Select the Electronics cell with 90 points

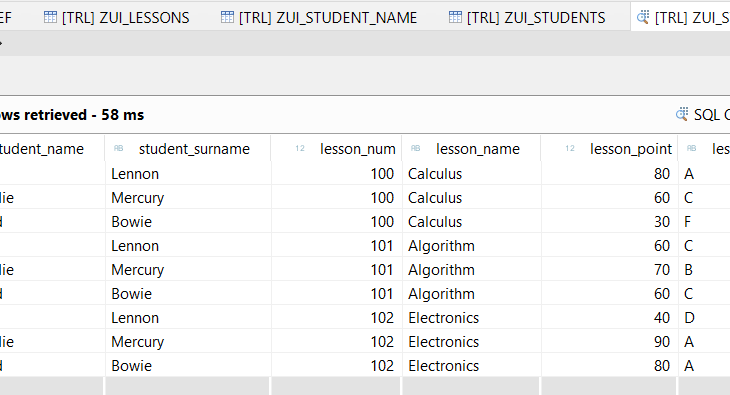(471, 342)
